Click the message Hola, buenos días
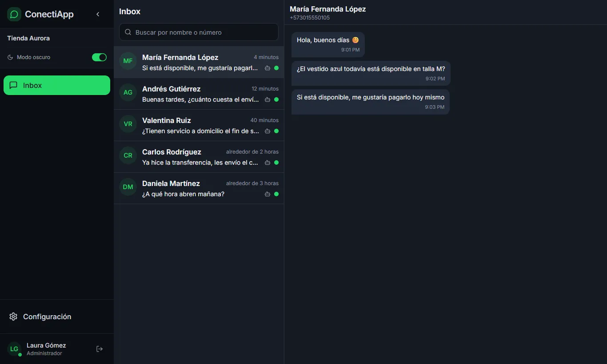Viewport: 607px width, 364px height. point(328,44)
